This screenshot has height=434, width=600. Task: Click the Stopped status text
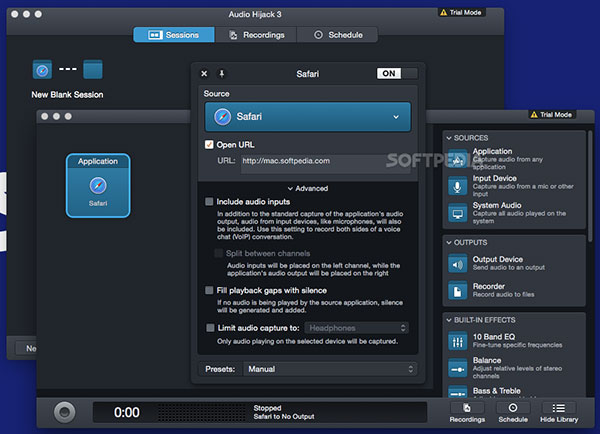point(267,408)
